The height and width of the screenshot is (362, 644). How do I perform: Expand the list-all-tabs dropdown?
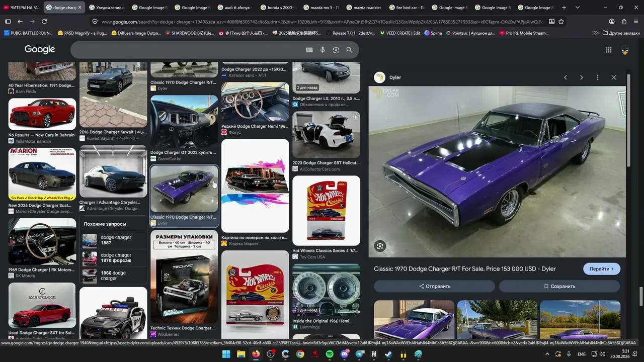pos(578,8)
